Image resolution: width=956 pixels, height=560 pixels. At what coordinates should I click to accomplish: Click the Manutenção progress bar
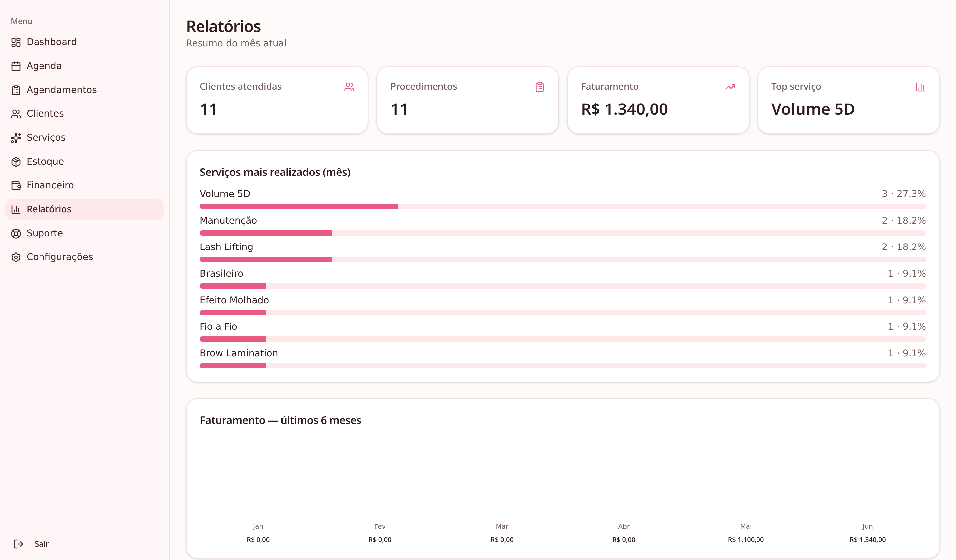(563, 233)
